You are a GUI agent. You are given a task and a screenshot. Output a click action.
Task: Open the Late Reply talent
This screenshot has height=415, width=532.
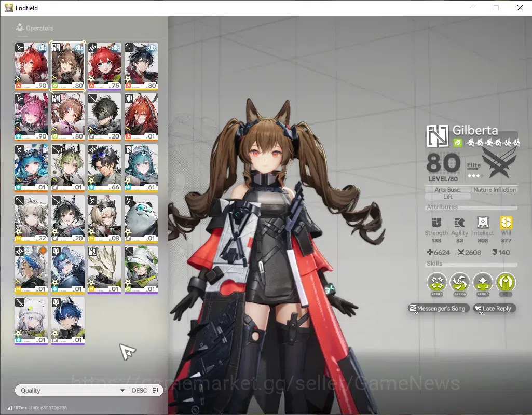(494, 308)
